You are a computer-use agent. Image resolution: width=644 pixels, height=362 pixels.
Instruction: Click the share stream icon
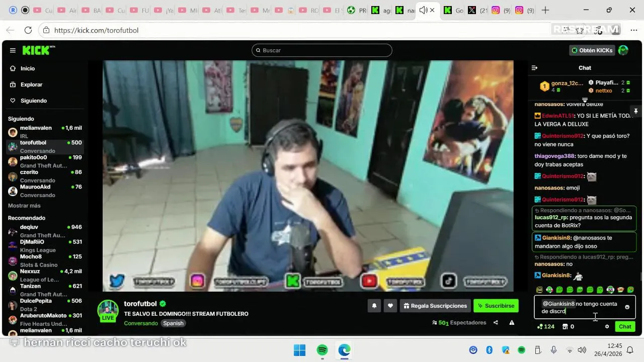pos(496,323)
